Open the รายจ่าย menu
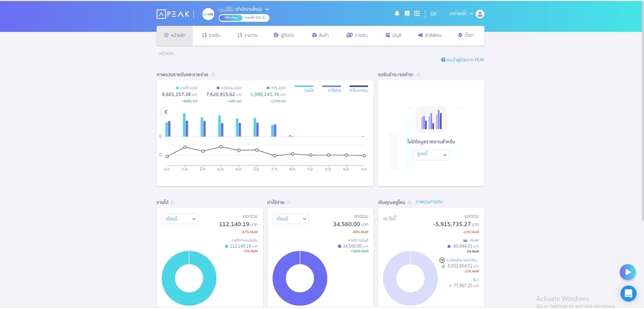The height and width of the screenshot is (309, 644). [248, 36]
